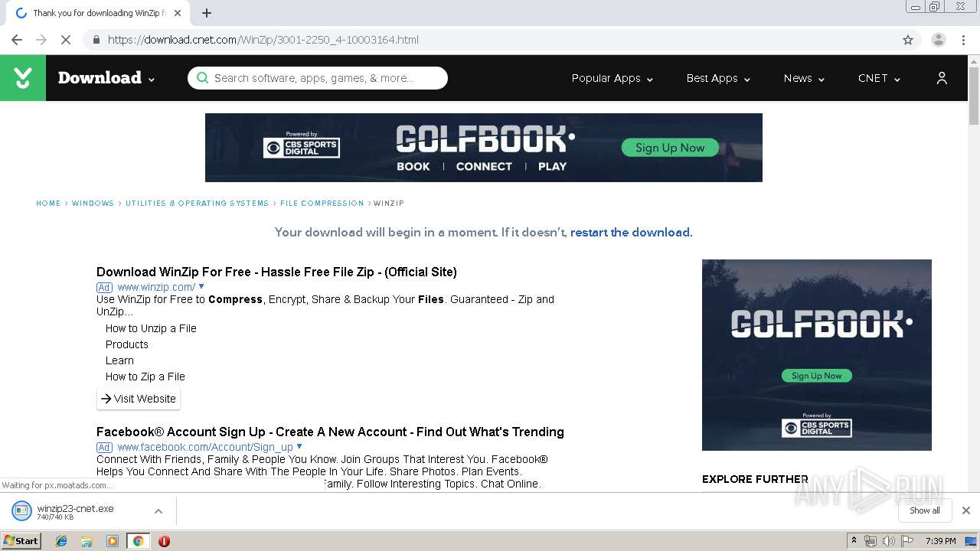Screen dimensions: 980x551
Task: Open How to Unzip a File link
Action: pyautogui.click(x=151, y=328)
